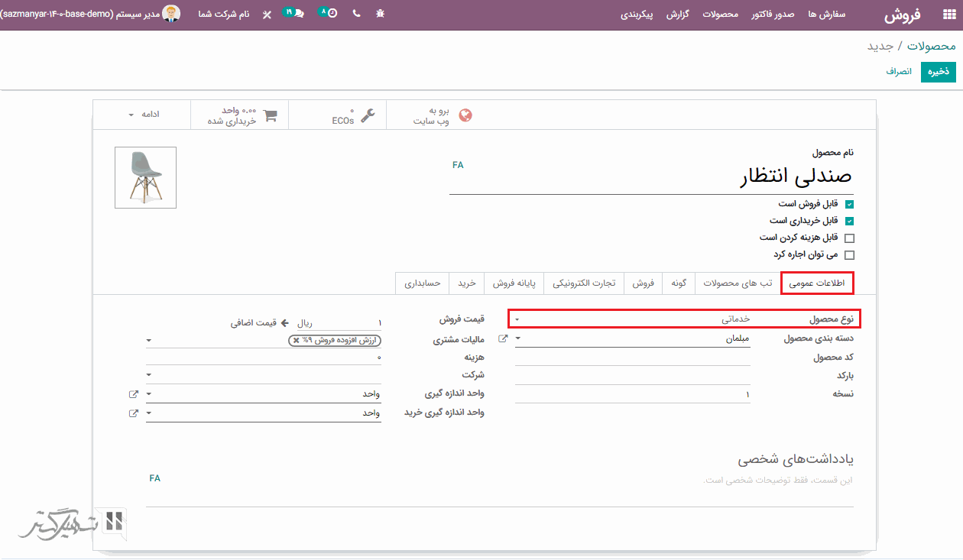Expand the ادامه dropdown menu

144,115
